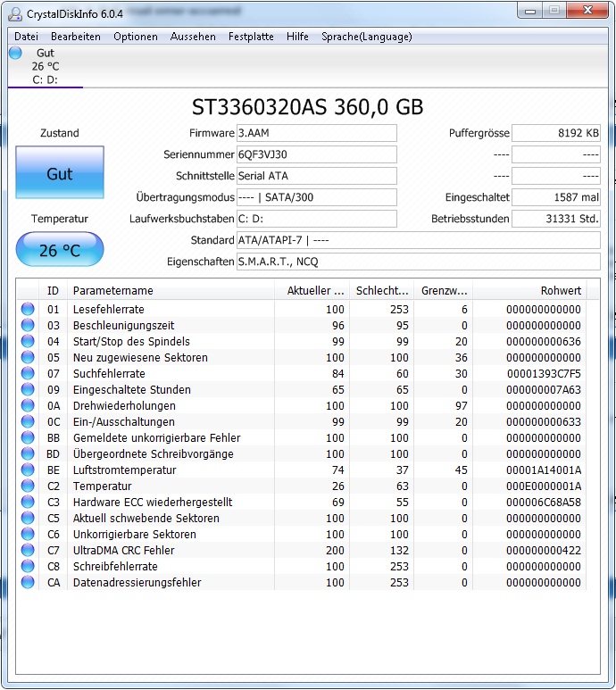The width and height of the screenshot is (616, 690).
Task: Select the Luftstromtemperatur row name
Action: (124, 470)
